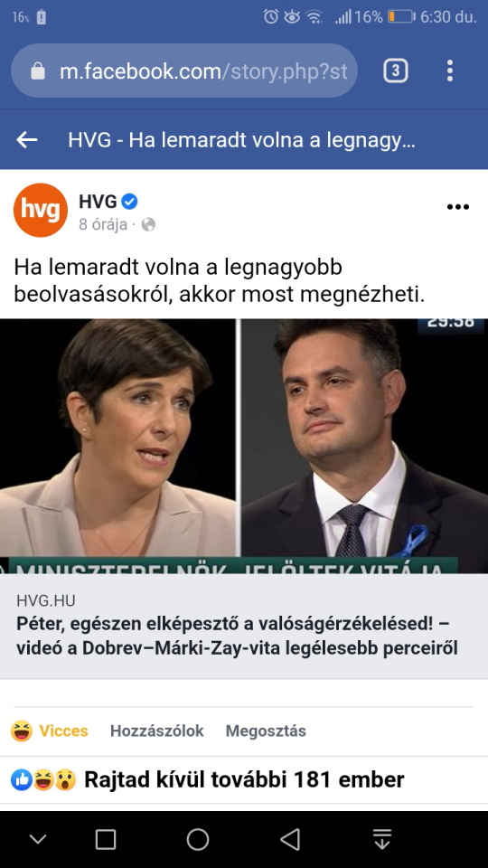This screenshot has width=488, height=868.
Task: View reactions list of 181 további ember
Action: coord(208,780)
